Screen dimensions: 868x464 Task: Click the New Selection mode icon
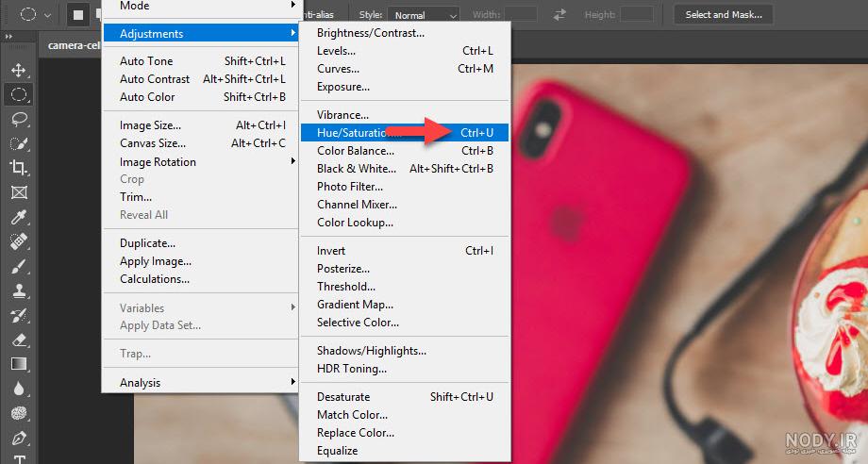[78, 15]
